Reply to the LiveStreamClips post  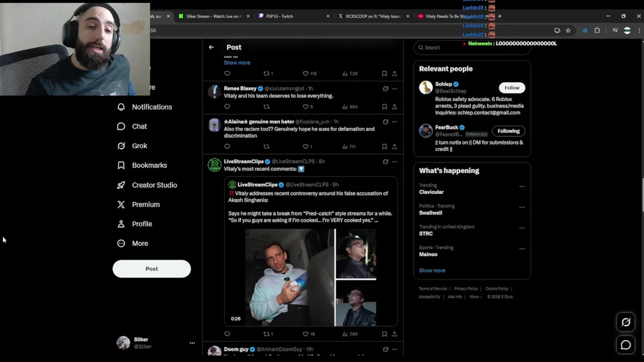[x=227, y=334]
